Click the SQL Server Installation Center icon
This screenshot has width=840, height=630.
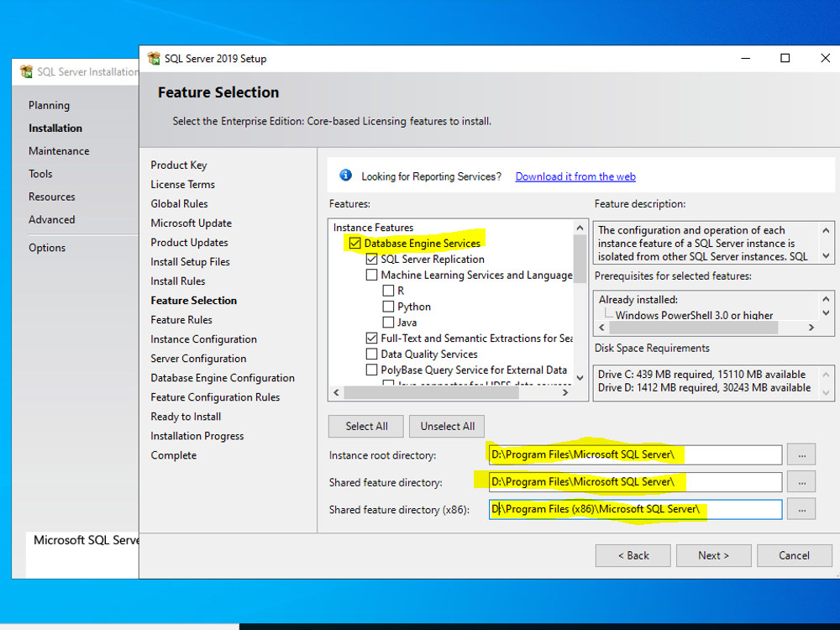tap(25, 71)
